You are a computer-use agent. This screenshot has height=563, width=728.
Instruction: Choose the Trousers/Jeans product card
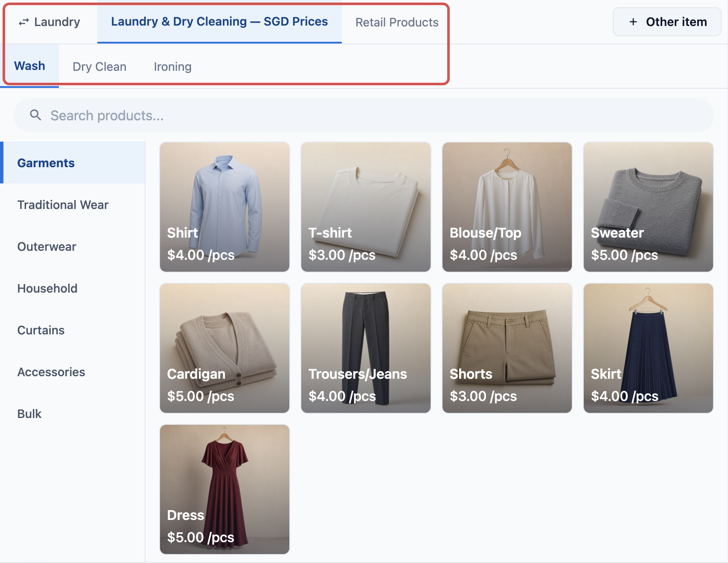click(366, 348)
